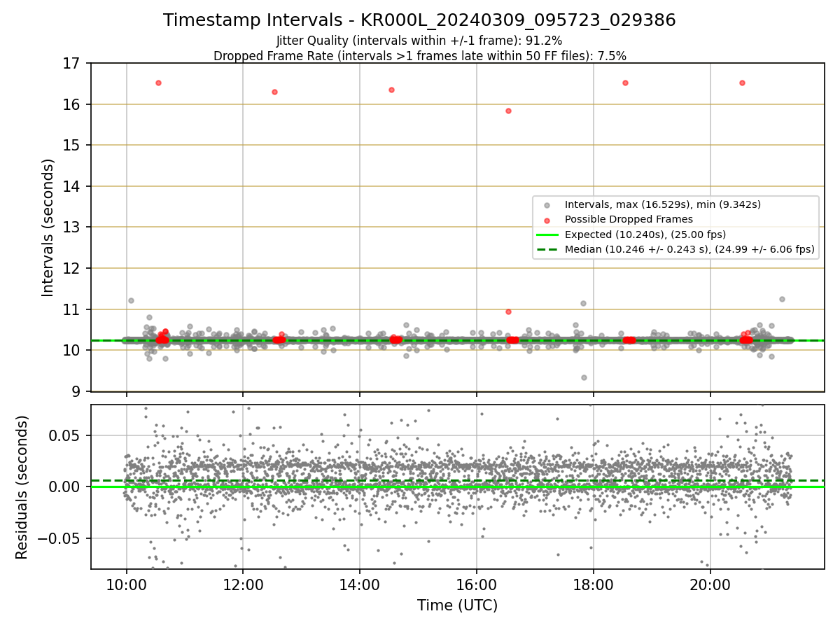840x630 pixels.
Task: Click the '12' tick on the intervals axis
Action: point(73,268)
